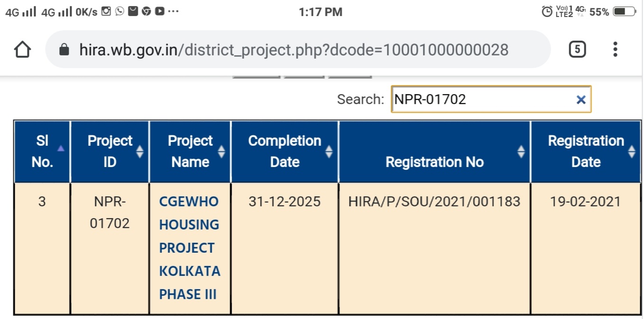This screenshot has width=644, height=319.
Task: Sort by Completion Date column header
Action: click(285, 151)
